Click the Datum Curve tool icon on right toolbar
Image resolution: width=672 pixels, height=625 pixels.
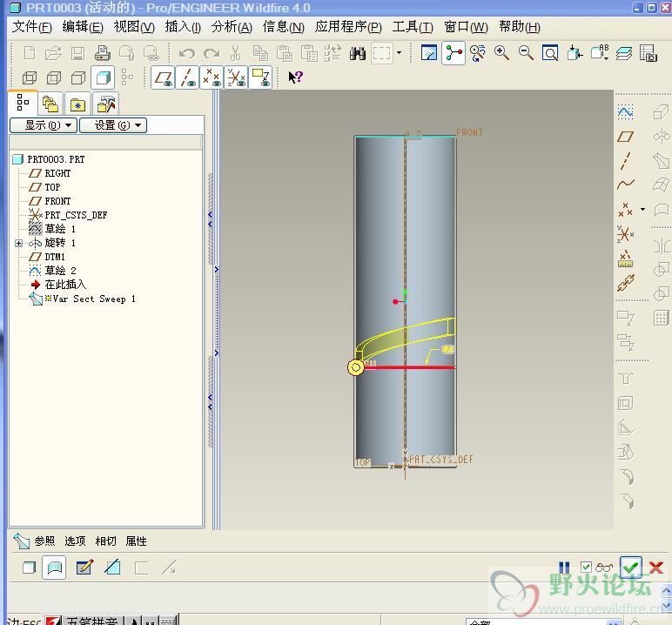pyautogui.click(x=625, y=185)
